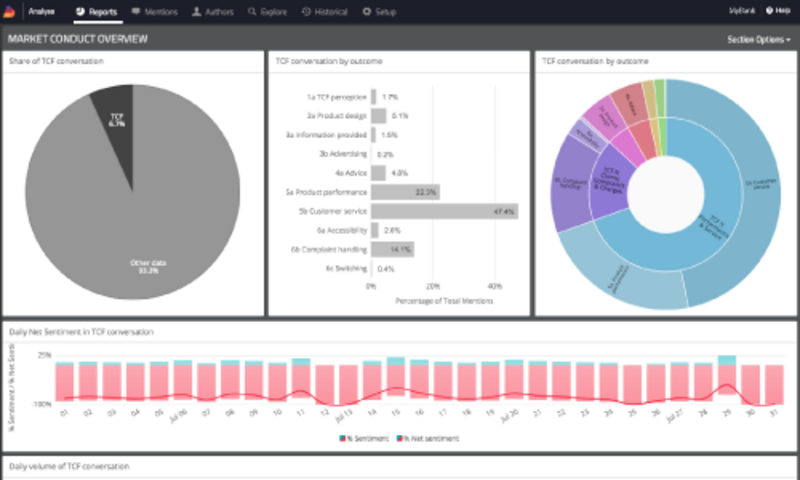Click the sentiment bar for day 11

[x=301, y=379]
